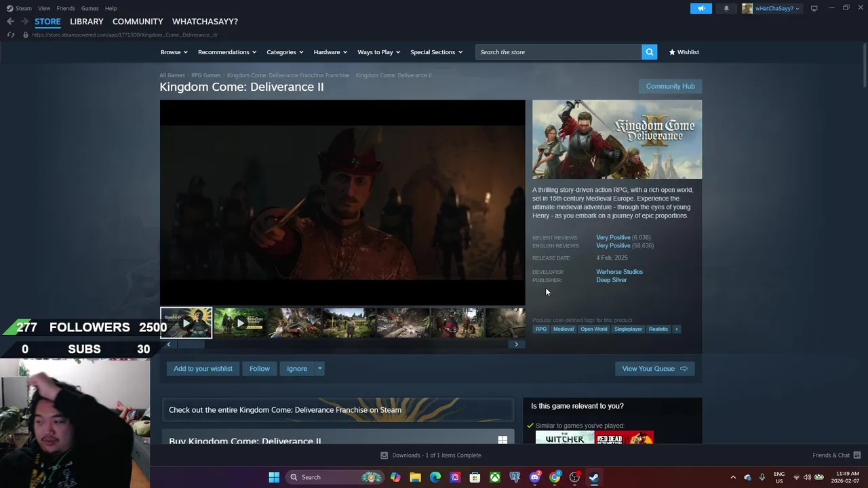Click in the store search field

coord(558,52)
